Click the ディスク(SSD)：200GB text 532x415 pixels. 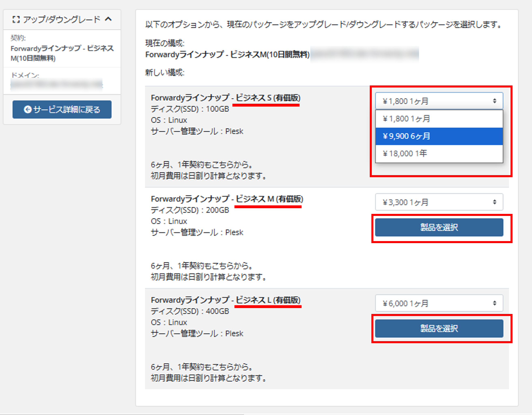(x=190, y=210)
